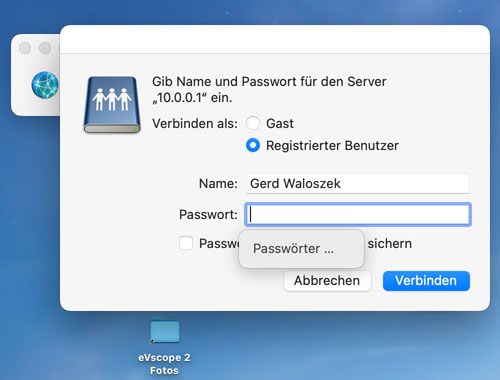
Task: Click the shared server volume icon
Action: pyautogui.click(x=112, y=105)
